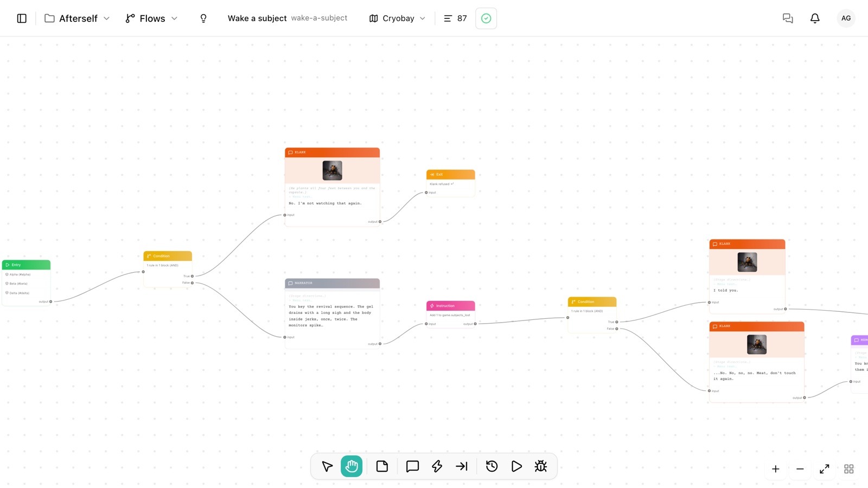Image resolution: width=868 pixels, height=488 pixels.
Task: Open the Flows dropdown menu
Action: tap(151, 18)
